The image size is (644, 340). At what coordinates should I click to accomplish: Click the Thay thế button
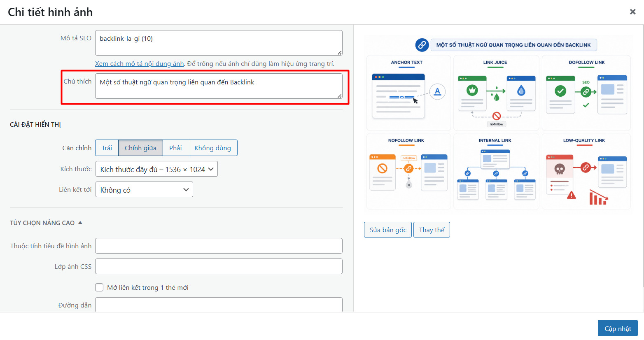(432, 230)
